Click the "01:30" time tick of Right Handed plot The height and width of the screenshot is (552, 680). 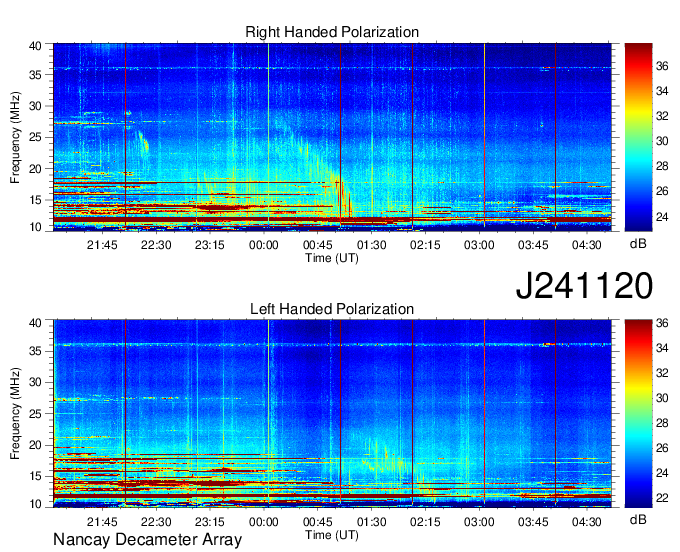click(371, 245)
